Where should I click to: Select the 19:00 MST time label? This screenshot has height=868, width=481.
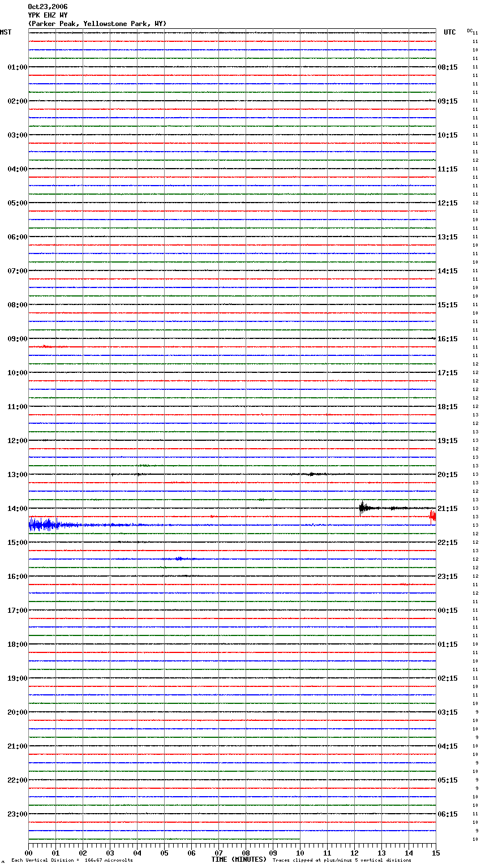pyautogui.click(x=18, y=678)
